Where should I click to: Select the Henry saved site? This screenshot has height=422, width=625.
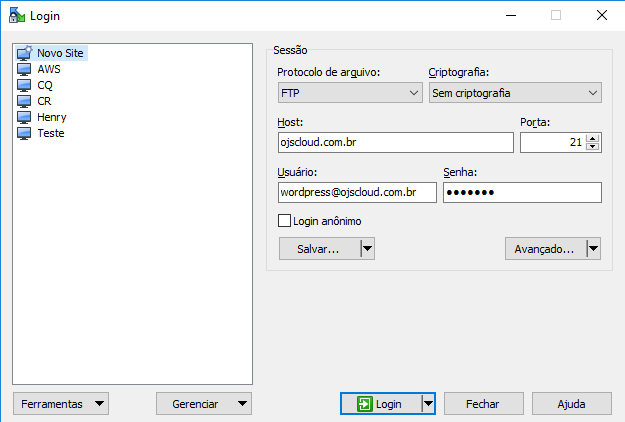(52, 117)
